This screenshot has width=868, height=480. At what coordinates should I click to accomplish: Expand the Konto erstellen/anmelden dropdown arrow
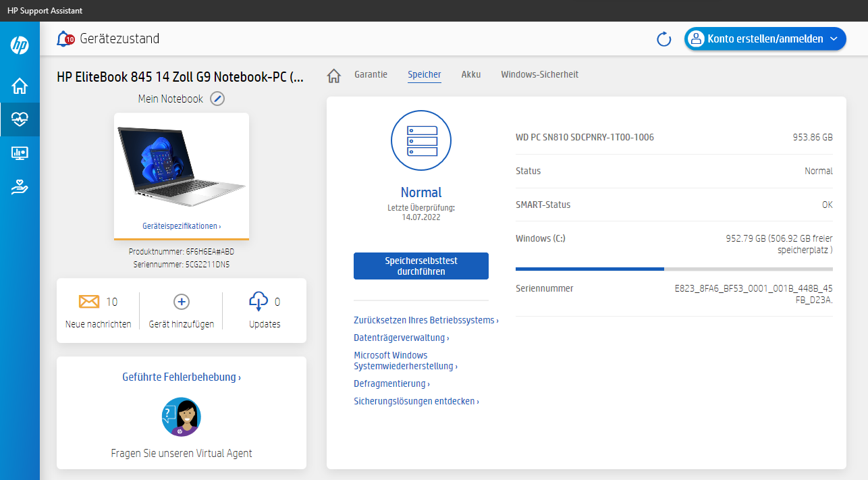[x=834, y=39]
